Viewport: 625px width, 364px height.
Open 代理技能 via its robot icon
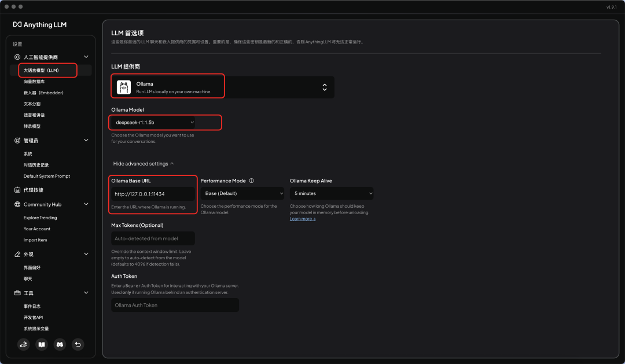click(x=17, y=190)
